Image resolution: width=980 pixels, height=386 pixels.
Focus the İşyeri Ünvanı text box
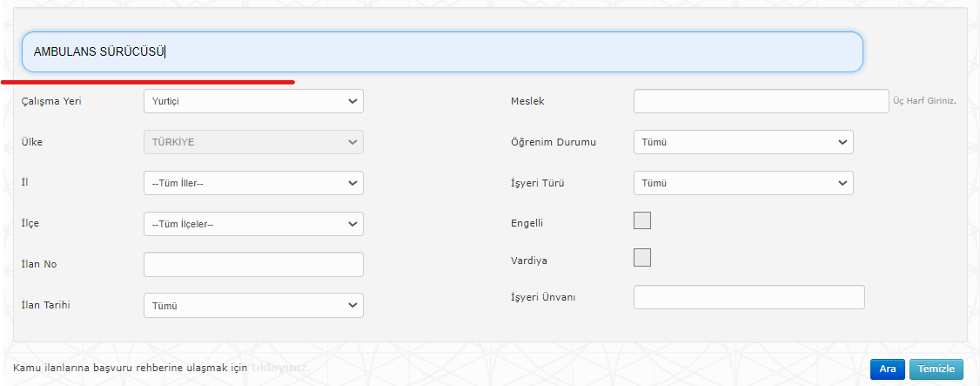[x=748, y=297]
